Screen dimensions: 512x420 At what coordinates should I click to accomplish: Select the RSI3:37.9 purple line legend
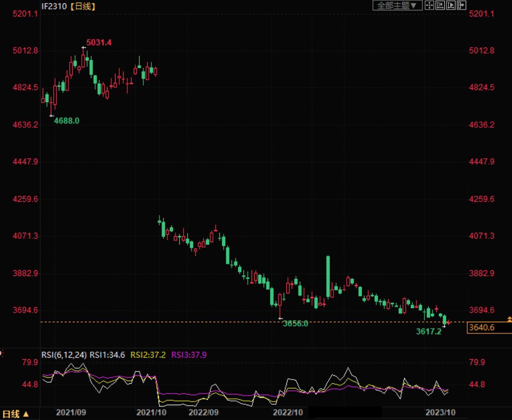(189, 355)
